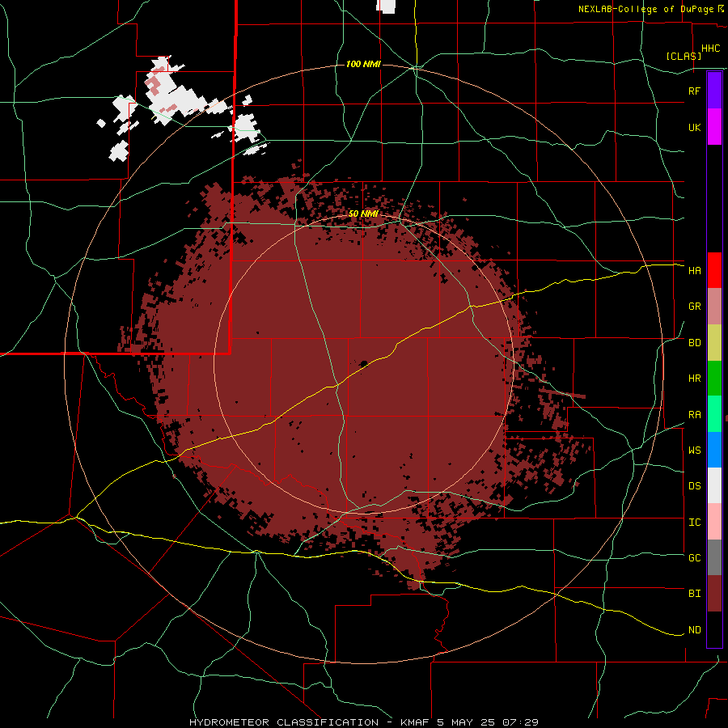The image size is (728, 728).
Task: Click the 50 NMI range ring label
Action: 363,214
